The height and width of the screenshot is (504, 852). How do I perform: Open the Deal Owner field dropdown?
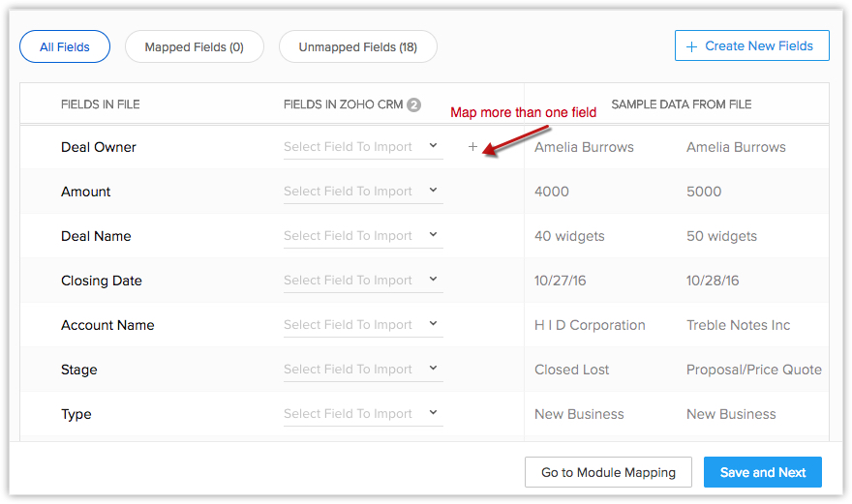[362, 147]
